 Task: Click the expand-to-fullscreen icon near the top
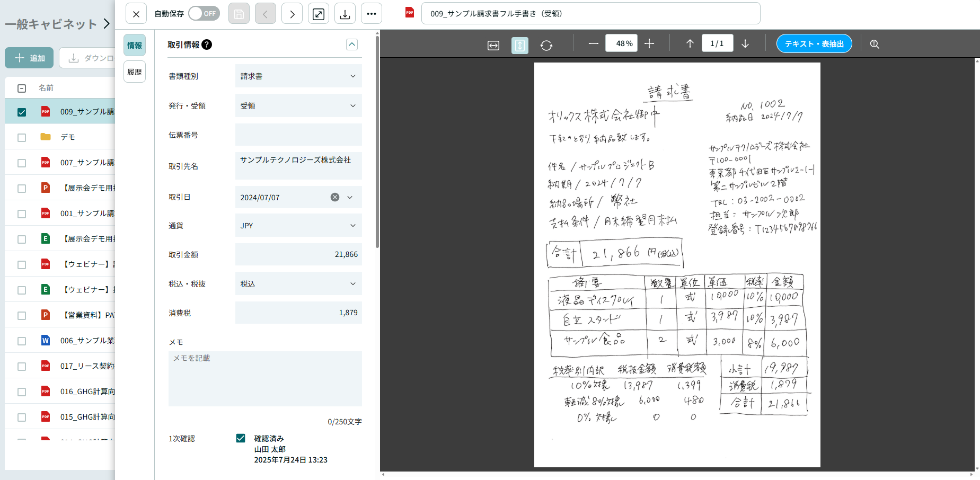point(318,13)
